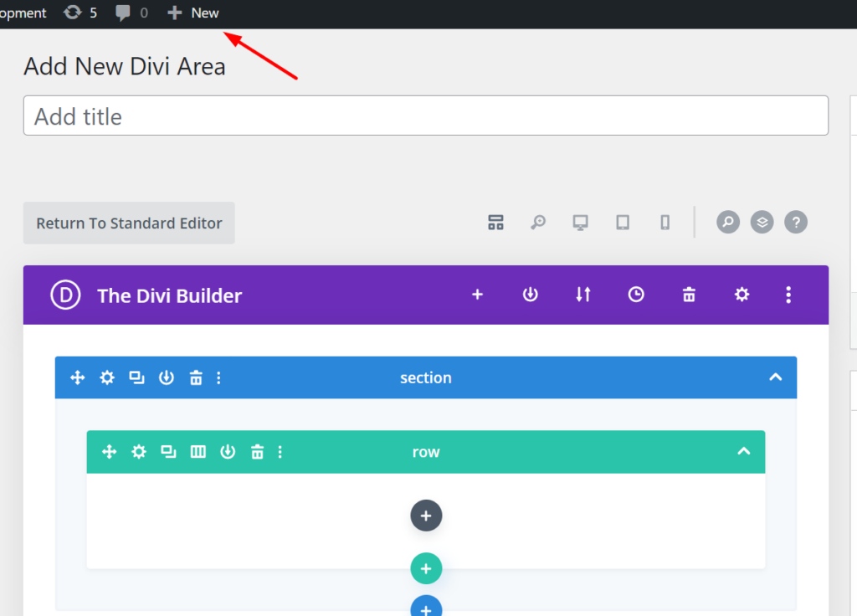Click the 'section' label text
Image resolution: width=857 pixels, height=616 pixels.
426,377
